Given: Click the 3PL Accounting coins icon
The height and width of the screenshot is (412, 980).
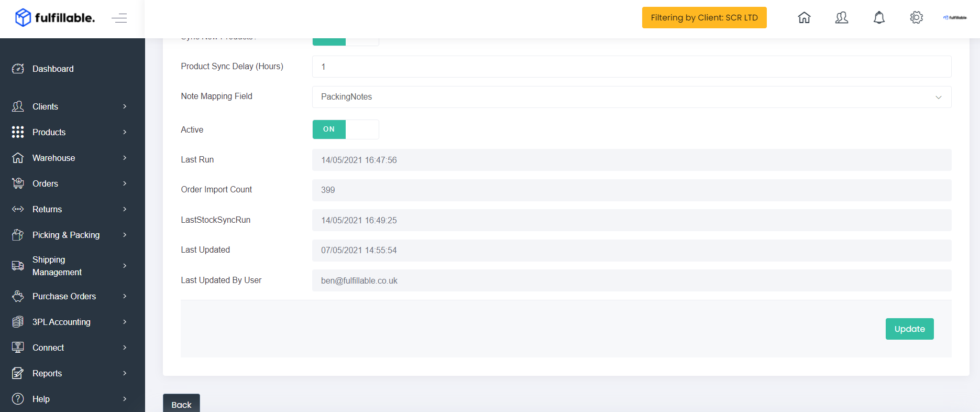Looking at the screenshot, I should pyautogui.click(x=18, y=322).
